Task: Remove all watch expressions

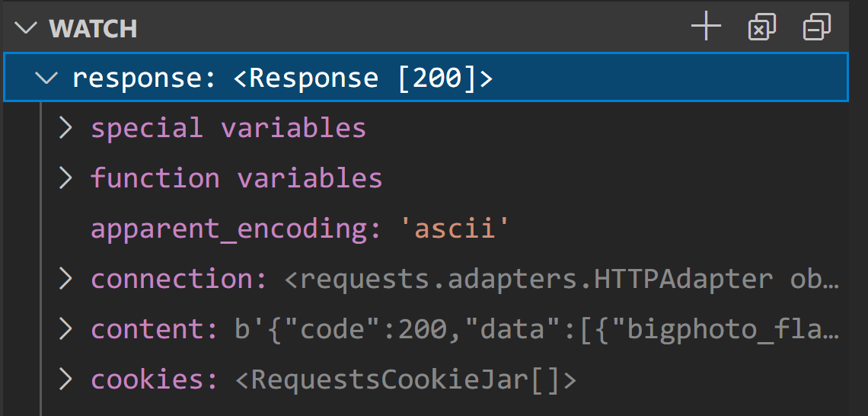Action: 761,29
